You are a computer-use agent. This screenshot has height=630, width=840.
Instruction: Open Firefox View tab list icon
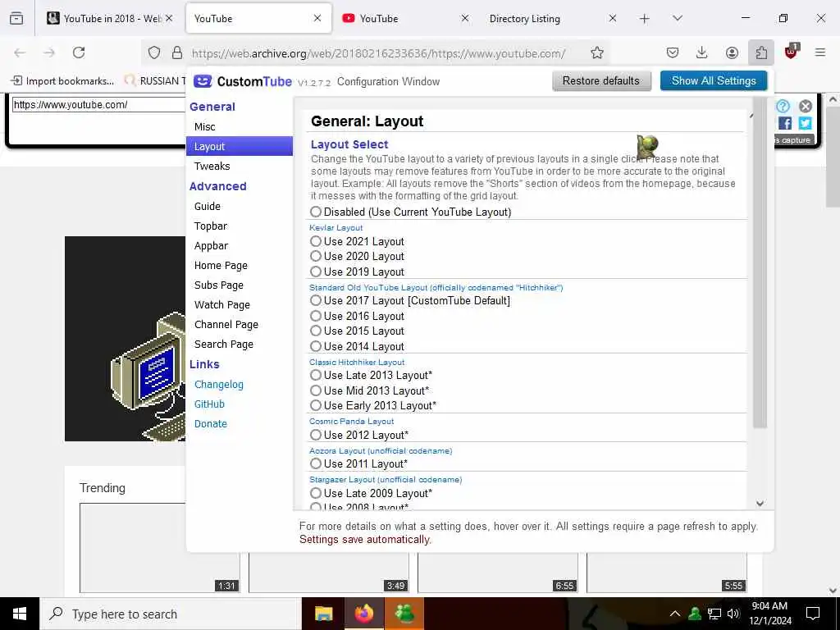(16, 18)
